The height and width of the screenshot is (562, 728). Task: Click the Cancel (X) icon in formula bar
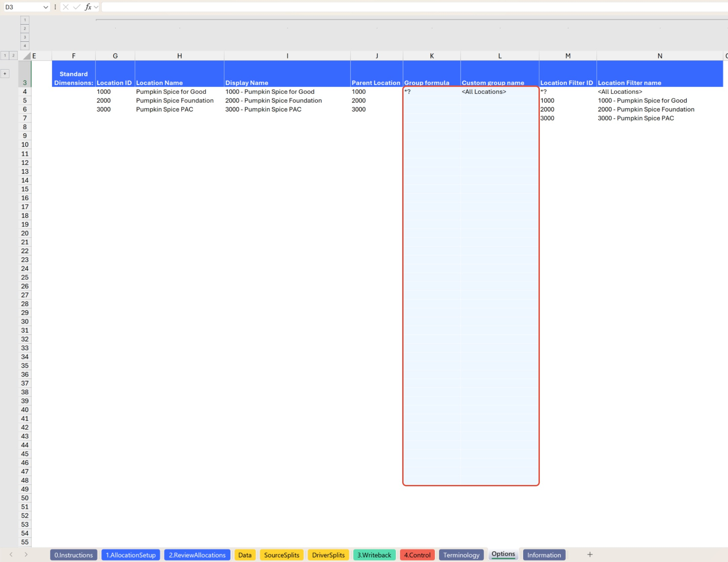[x=66, y=7]
